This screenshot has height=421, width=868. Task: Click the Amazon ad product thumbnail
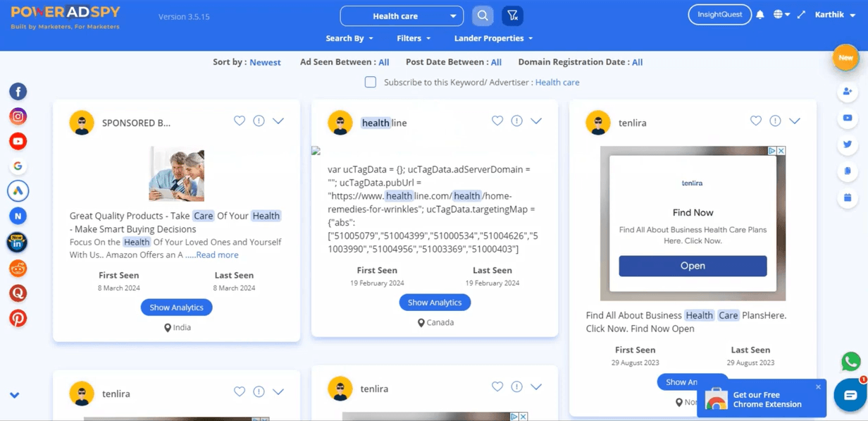click(176, 173)
